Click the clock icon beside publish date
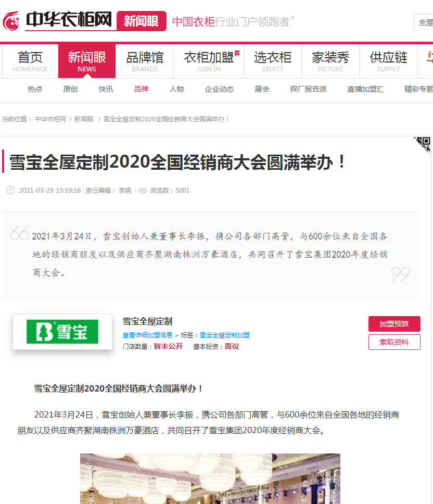433x504 pixels. (x=10, y=190)
